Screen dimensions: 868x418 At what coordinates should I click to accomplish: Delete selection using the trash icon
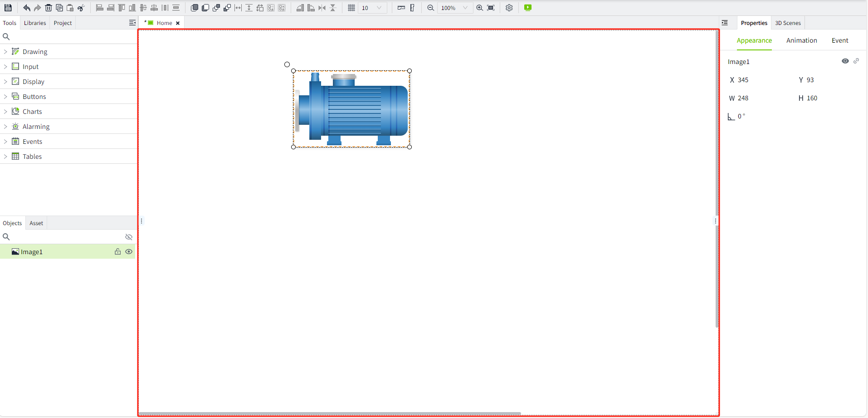tap(49, 8)
